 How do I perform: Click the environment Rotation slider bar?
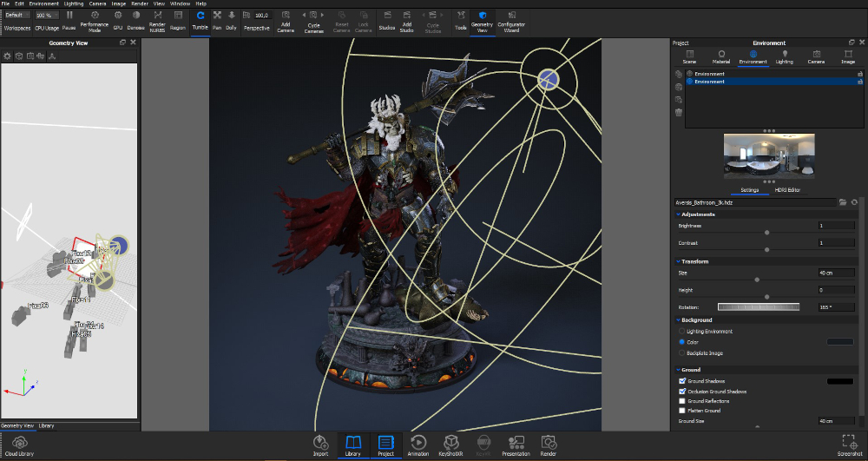tap(759, 306)
